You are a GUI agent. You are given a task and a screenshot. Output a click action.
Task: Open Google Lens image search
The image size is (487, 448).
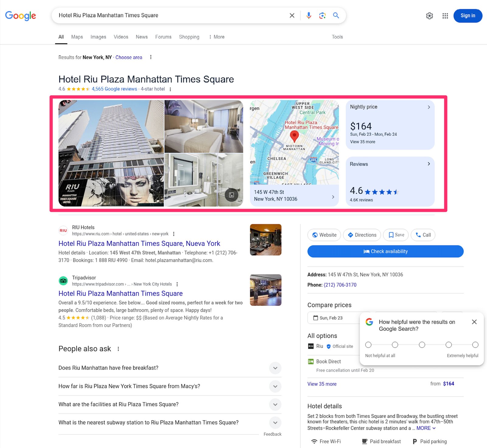coord(322,15)
